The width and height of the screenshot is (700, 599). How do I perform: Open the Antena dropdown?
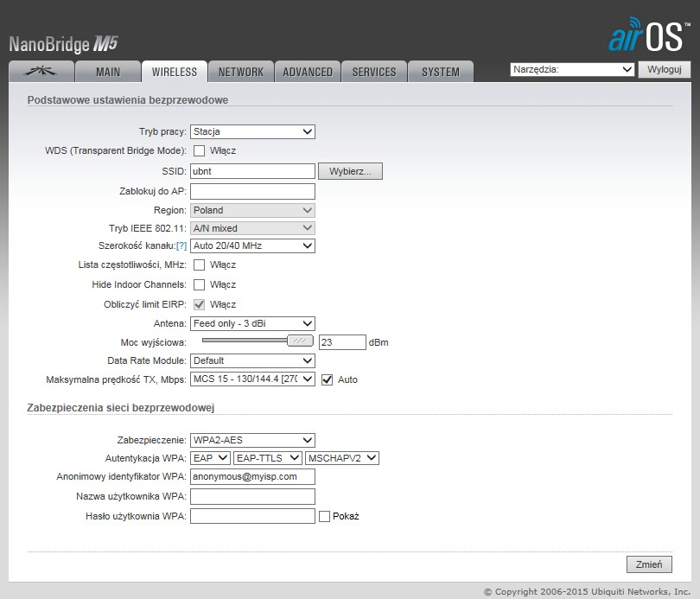(252, 323)
